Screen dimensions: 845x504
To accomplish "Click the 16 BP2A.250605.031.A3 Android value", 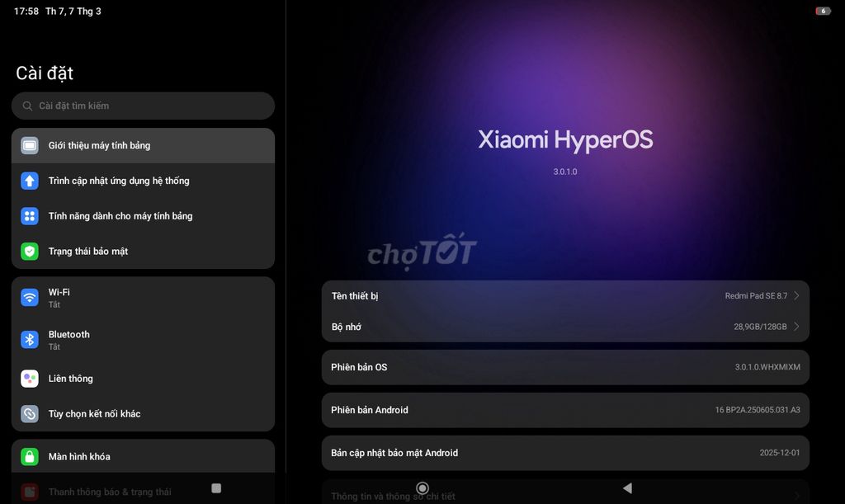I will (x=758, y=410).
